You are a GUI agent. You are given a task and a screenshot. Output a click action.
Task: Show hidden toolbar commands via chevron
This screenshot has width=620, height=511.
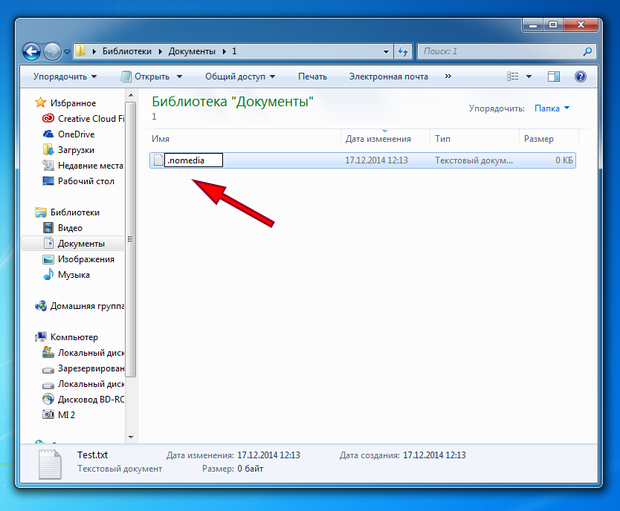tap(448, 76)
